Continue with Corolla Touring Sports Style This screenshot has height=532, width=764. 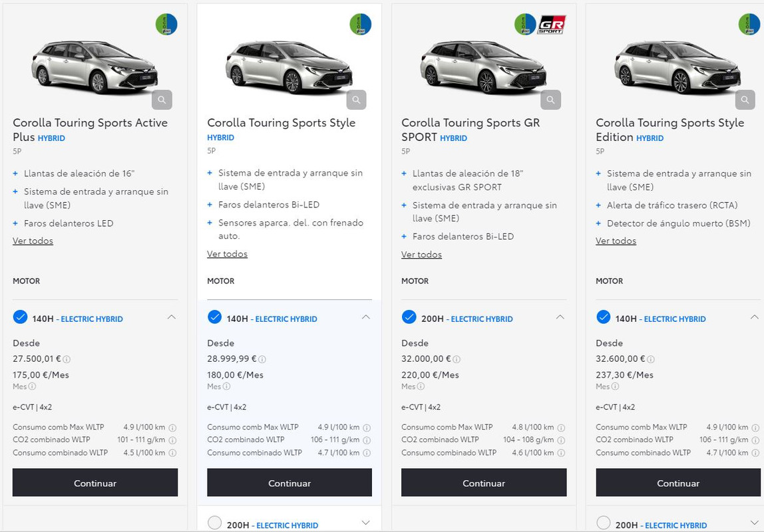(x=289, y=483)
